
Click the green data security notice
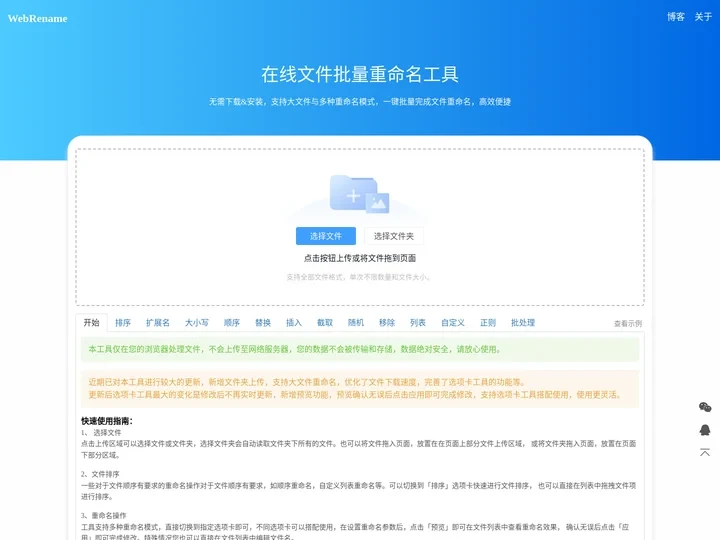click(x=360, y=349)
